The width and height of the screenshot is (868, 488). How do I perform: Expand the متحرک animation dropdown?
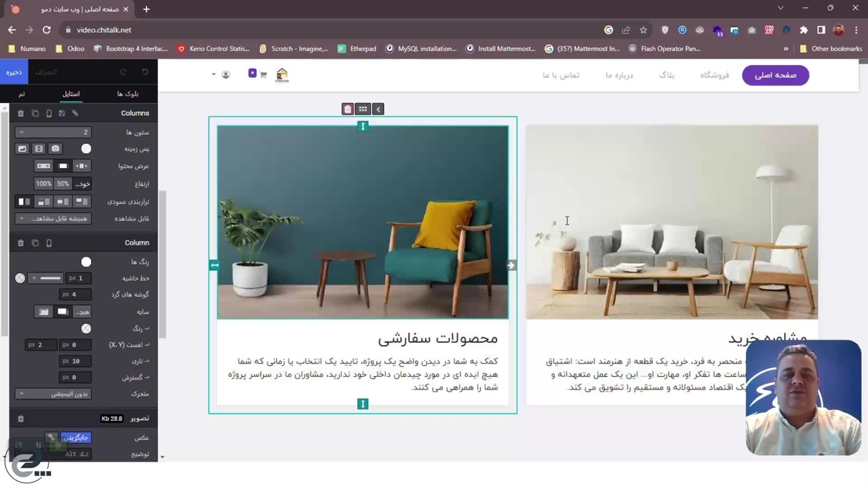click(x=53, y=394)
